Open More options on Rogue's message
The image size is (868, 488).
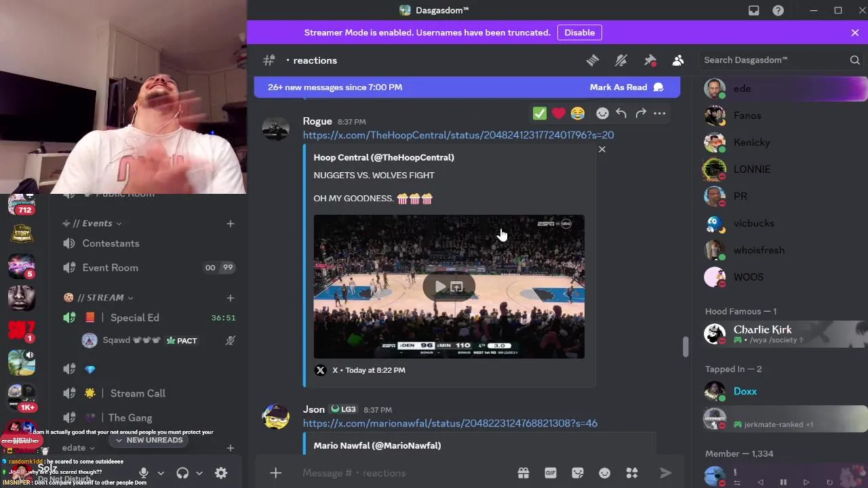point(660,113)
